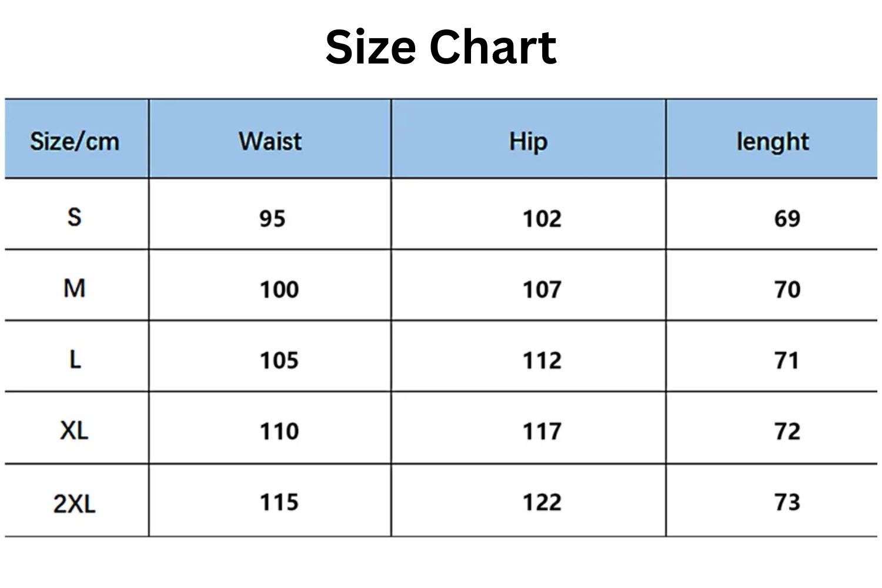This screenshot has height=588, width=882.
Task: Select length value 71
Action: [787, 360]
